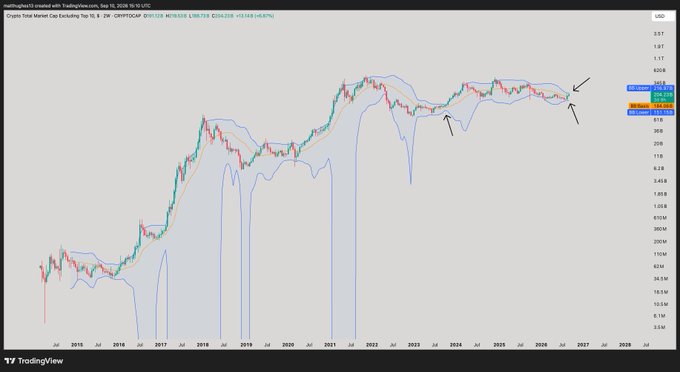The height and width of the screenshot is (372, 680).
Task: Click the 1.9T price scale label
Action: (x=659, y=46)
